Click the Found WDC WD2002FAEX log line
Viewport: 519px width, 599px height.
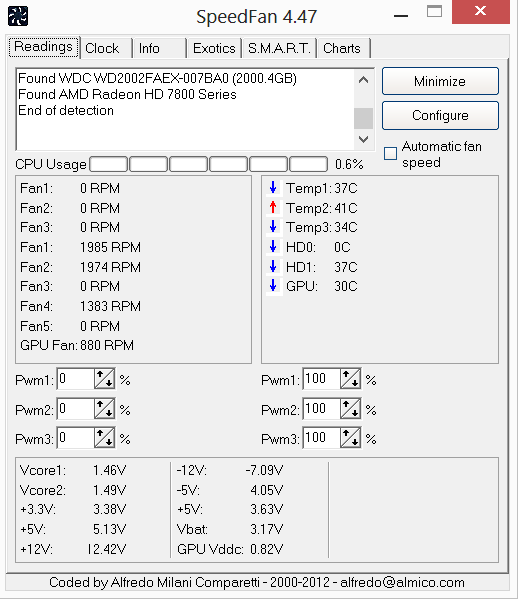tap(157, 78)
